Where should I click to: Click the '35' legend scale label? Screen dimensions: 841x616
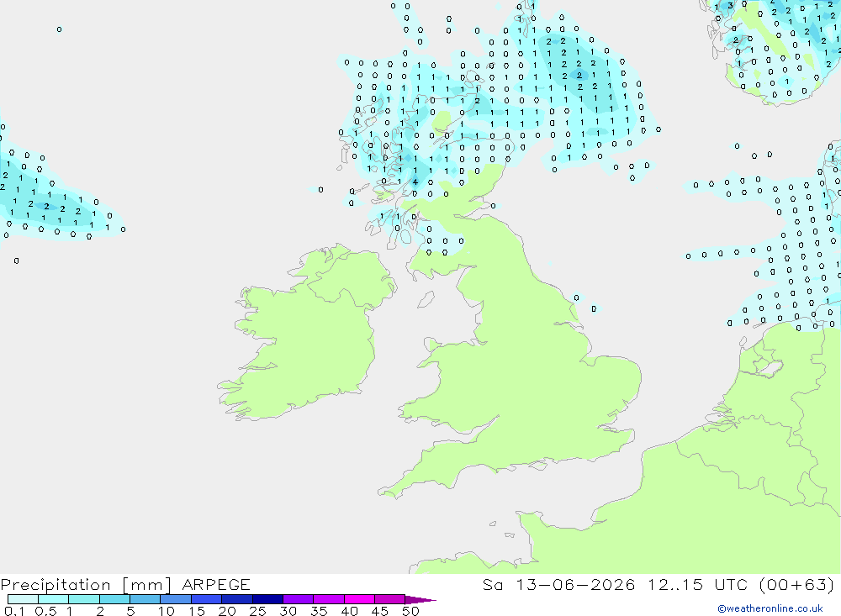(x=319, y=611)
